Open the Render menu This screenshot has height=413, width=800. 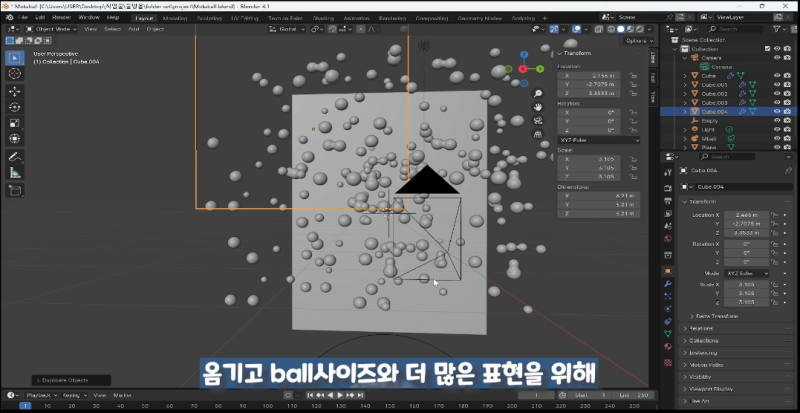(61, 17)
